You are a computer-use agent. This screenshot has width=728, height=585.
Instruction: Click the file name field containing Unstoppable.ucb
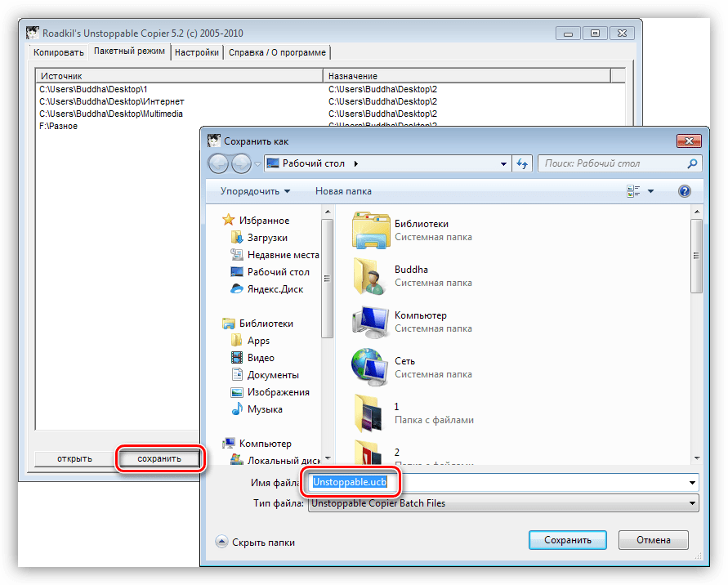503,482
